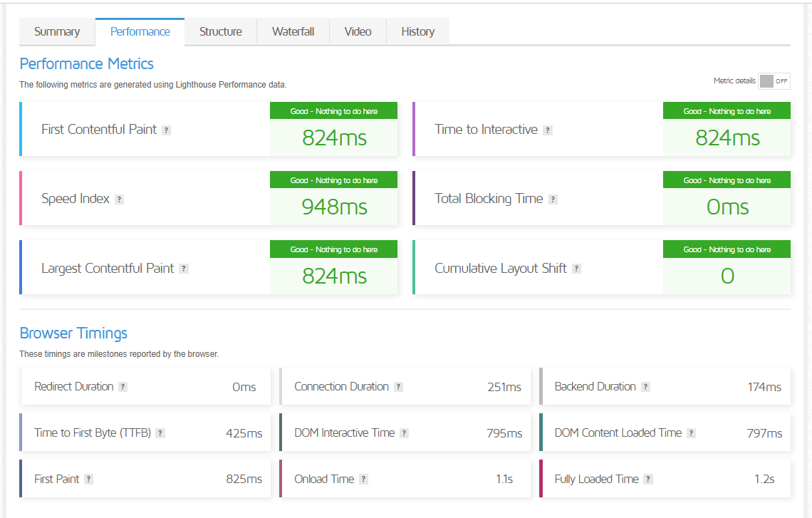Screen dimensions: 812x518
Task: Click question mark beside Speed Index
Action: pos(119,200)
